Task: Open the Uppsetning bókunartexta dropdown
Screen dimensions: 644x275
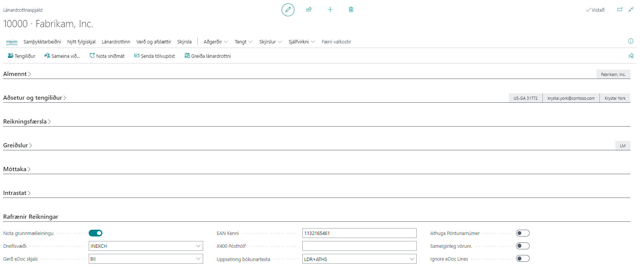Action: coord(411,259)
